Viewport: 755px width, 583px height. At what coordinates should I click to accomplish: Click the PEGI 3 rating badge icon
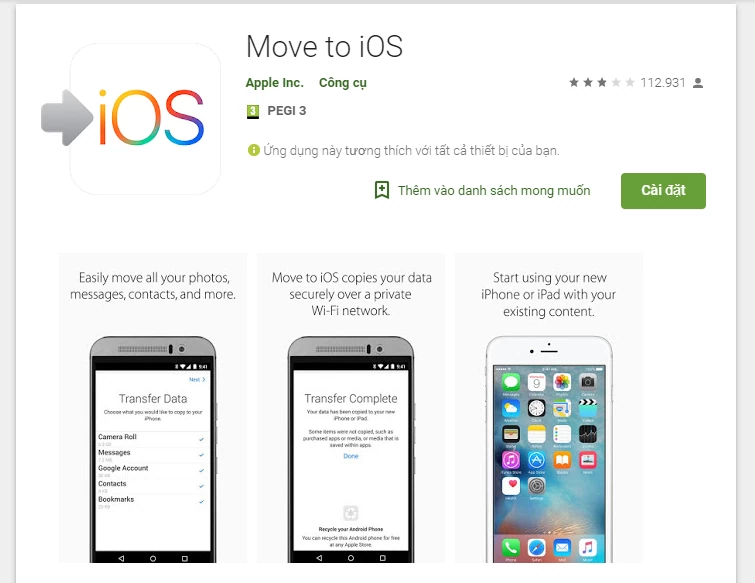tap(253, 112)
